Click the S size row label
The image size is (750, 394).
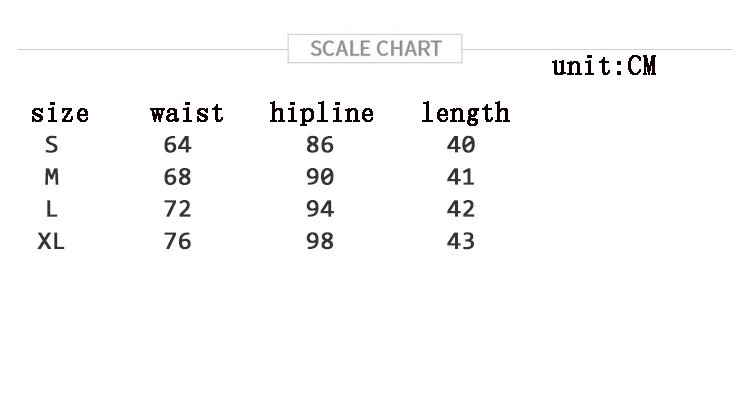(x=52, y=144)
